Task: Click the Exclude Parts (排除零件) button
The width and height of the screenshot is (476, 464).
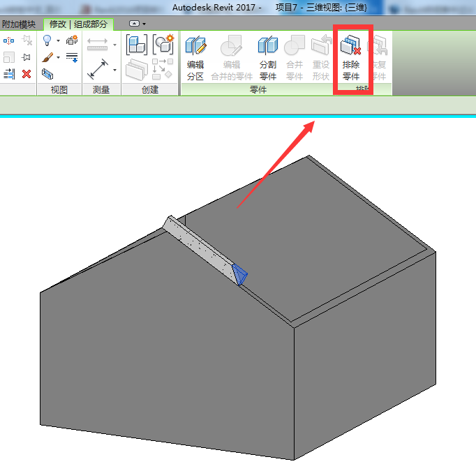Action: pyautogui.click(x=351, y=58)
